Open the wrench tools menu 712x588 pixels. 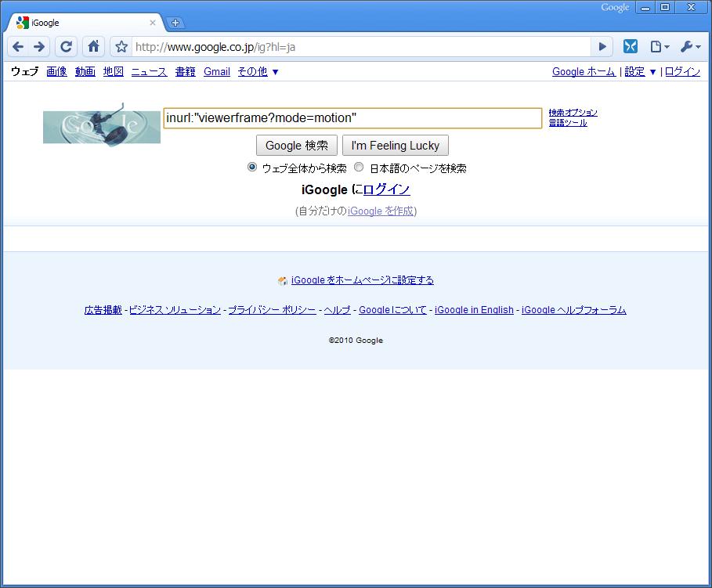690,46
